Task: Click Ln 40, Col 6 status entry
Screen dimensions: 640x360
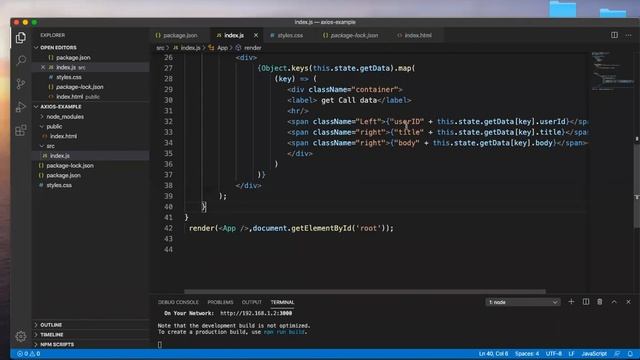Action: [493, 353]
